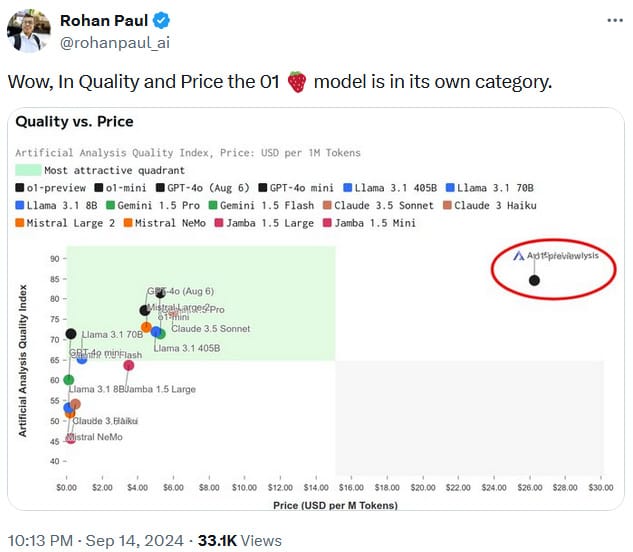The height and width of the screenshot is (552, 633).
Task: Click the blue verified badge
Action: (x=158, y=20)
